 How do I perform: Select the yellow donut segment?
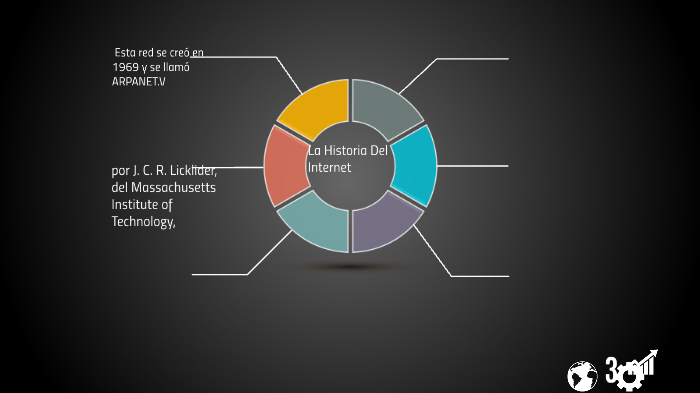pos(318,107)
